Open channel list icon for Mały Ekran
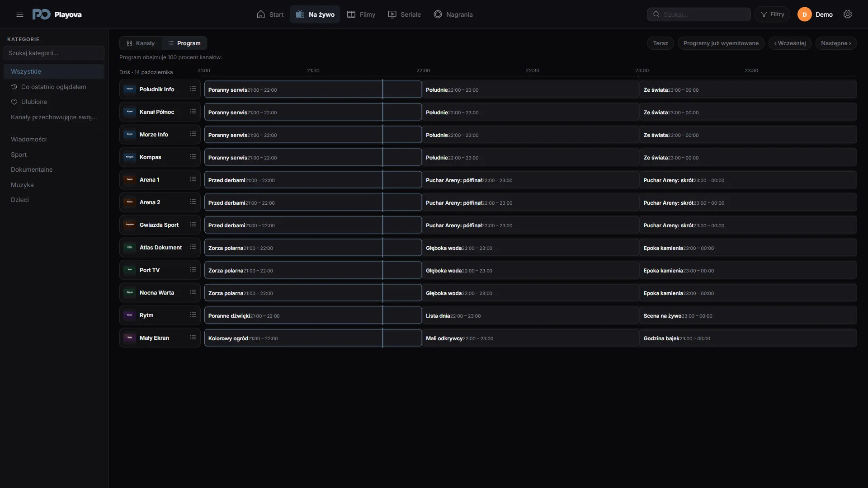This screenshot has width=868, height=488. coord(193,338)
